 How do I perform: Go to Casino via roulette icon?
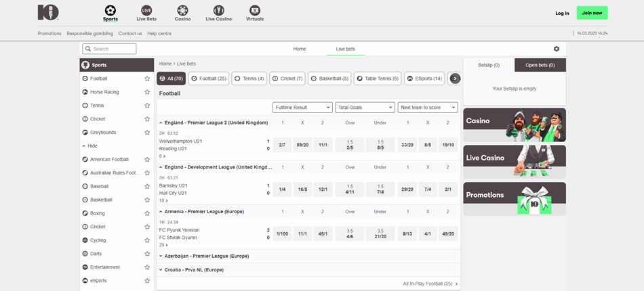click(x=182, y=10)
